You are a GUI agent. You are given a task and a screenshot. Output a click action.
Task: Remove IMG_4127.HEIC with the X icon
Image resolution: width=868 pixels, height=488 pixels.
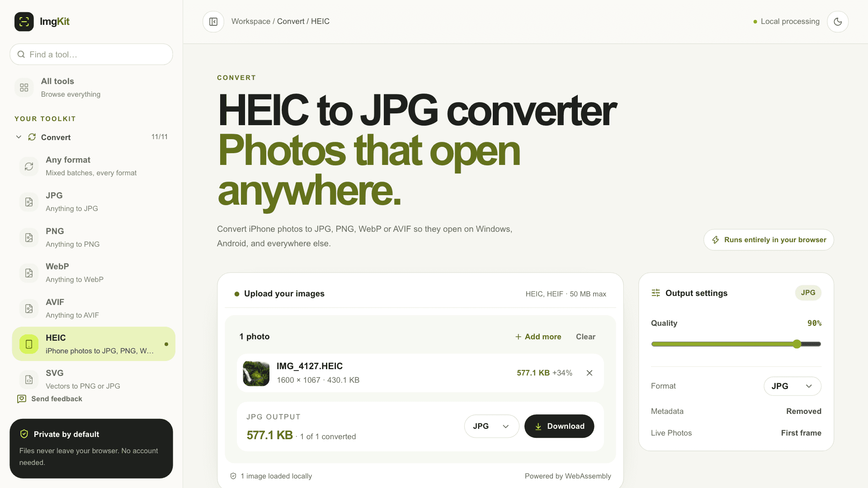(590, 373)
